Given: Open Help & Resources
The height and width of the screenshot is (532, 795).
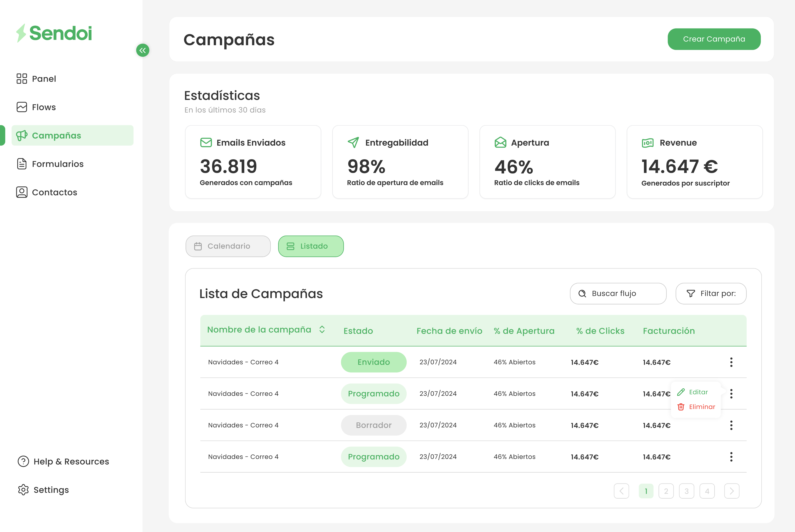Looking at the screenshot, I should pyautogui.click(x=71, y=461).
